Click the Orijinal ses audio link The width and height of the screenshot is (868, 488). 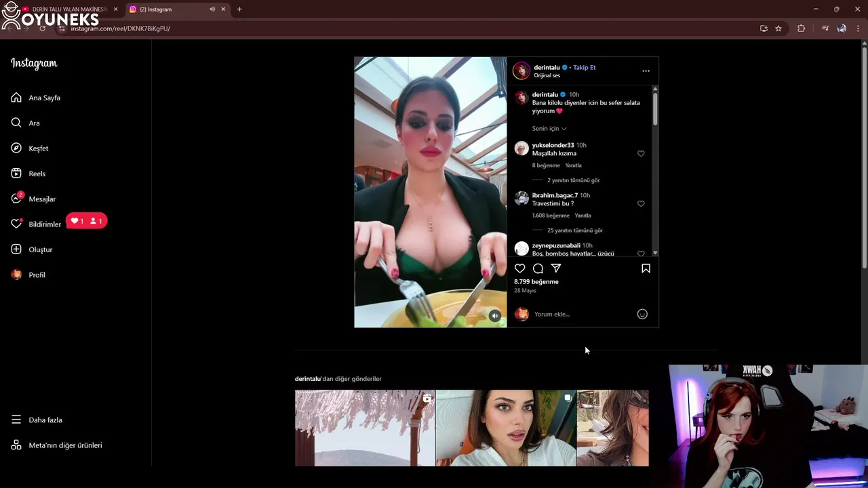coord(547,75)
